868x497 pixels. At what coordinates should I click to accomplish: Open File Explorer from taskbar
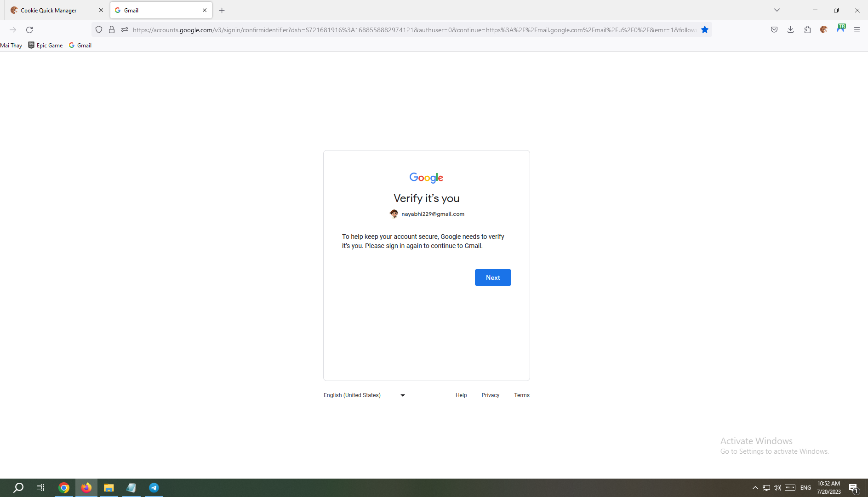click(109, 488)
